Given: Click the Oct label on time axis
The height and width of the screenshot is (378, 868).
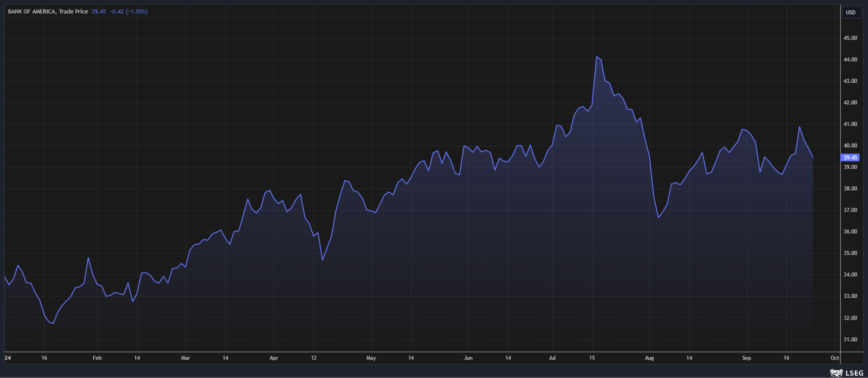Looking at the screenshot, I should pyautogui.click(x=835, y=358).
